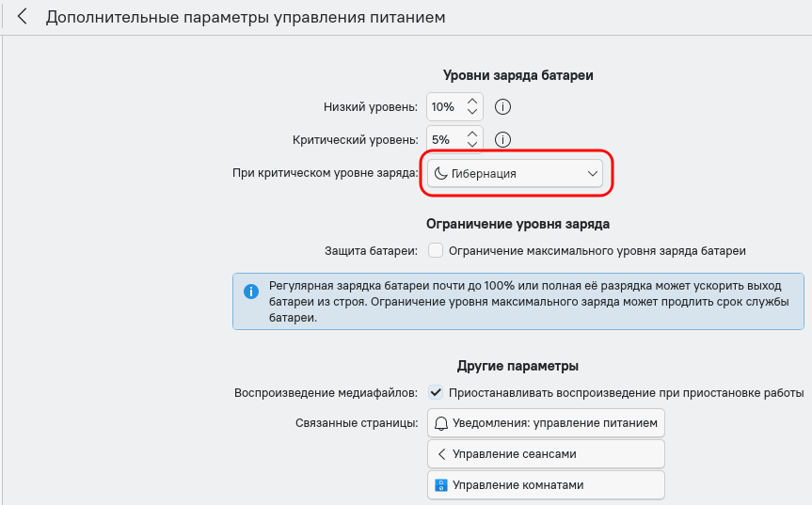Click the back arrow in the header
The image size is (812, 505).
pyautogui.click(x=23, y=17)
